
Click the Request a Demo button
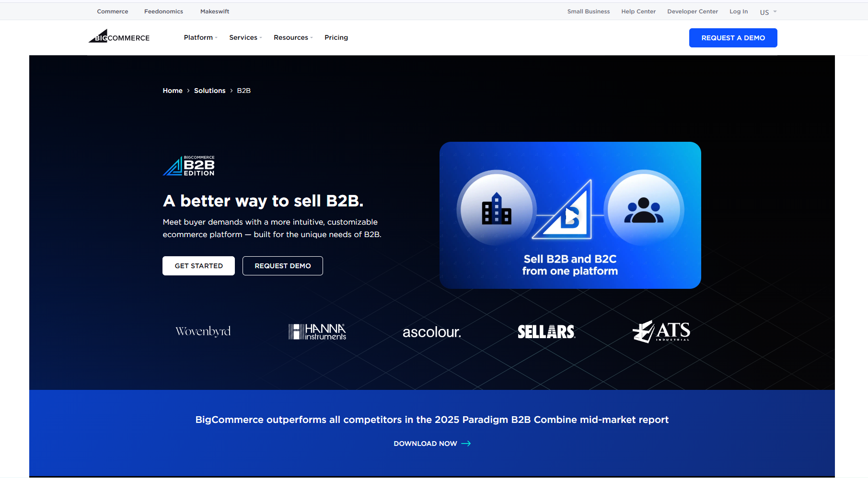[733, 38]
